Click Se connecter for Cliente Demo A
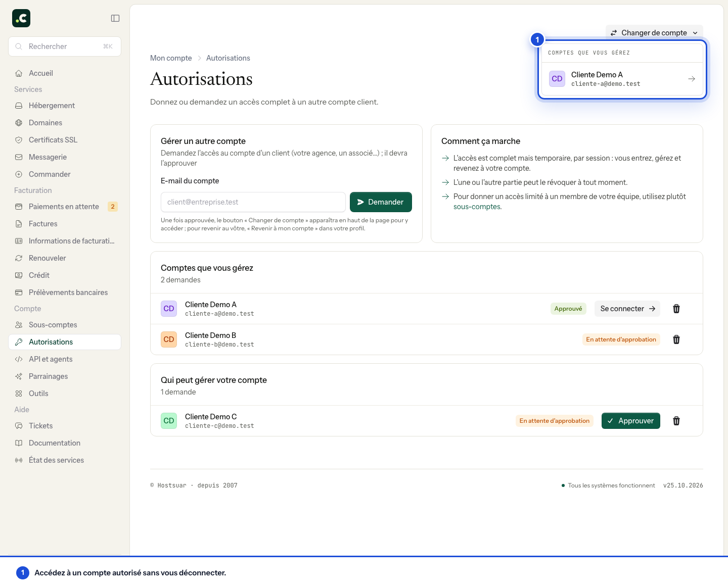The height and width of the screenshot is (588, 728). 627,309
